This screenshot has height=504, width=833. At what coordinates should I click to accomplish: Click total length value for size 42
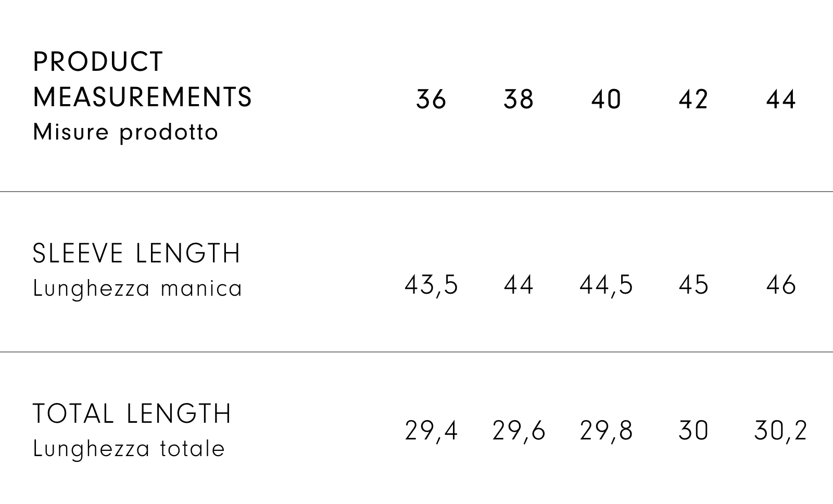click(x=693, y=431)
